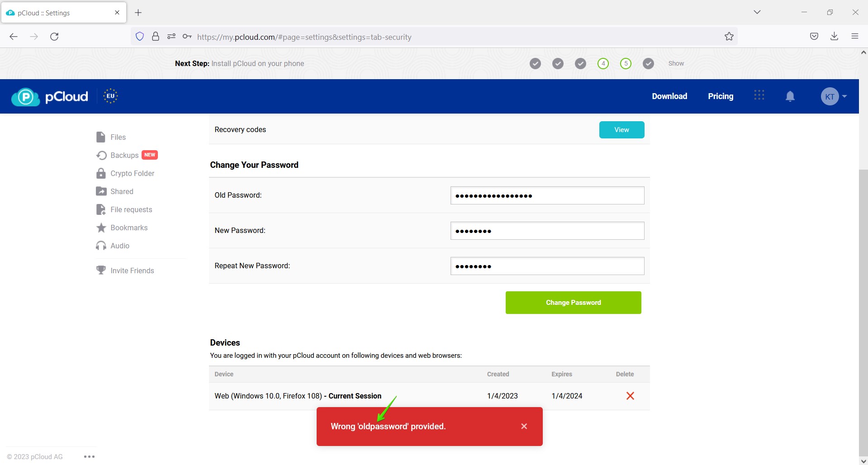Image resolution: width=868 pixels, height=465 pixels.
Task: Open Download in top navigation
Action: click(669, 96)
